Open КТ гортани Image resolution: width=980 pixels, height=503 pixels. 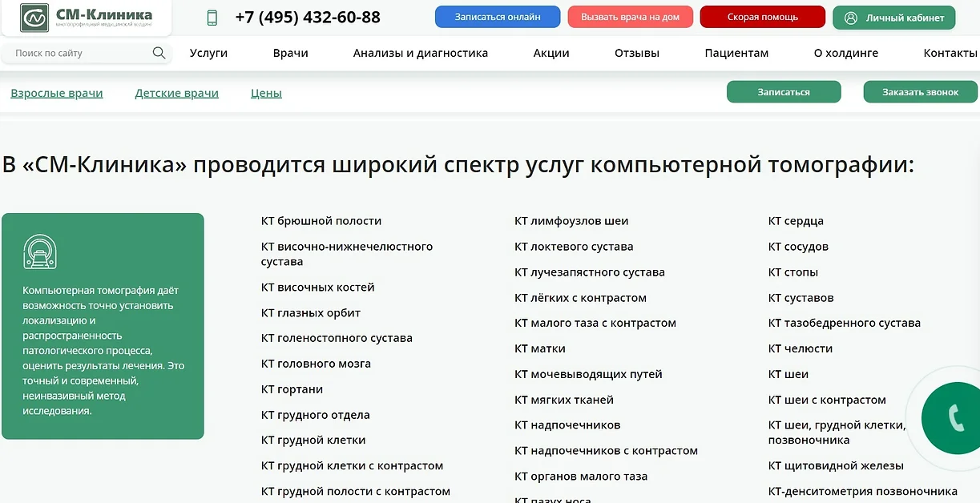[x=292, y=389]
